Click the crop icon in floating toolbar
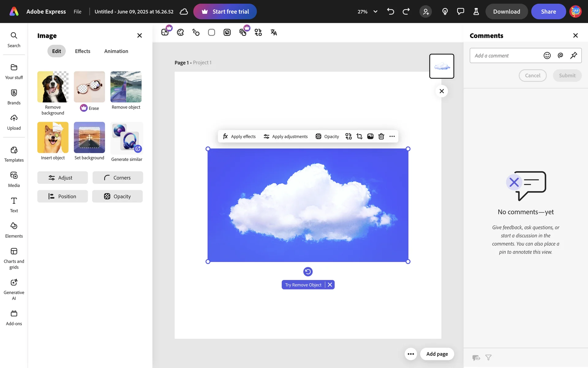 pos(359,136)
